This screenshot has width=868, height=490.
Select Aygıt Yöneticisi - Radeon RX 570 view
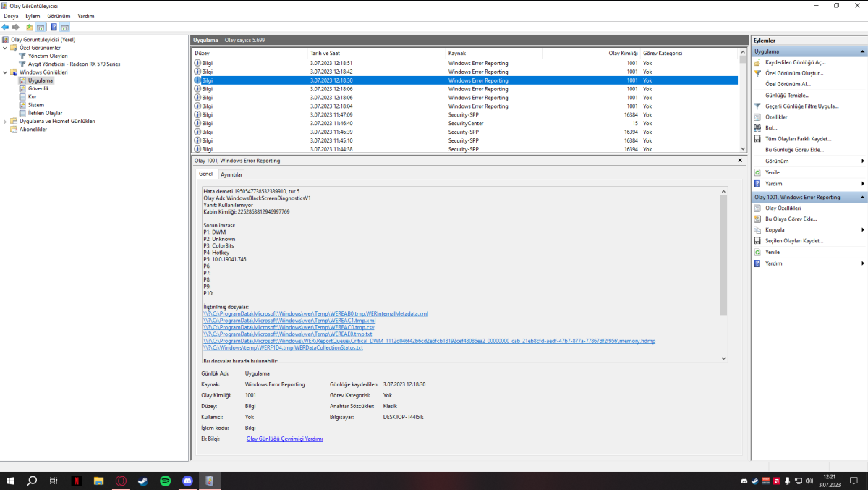74,64
